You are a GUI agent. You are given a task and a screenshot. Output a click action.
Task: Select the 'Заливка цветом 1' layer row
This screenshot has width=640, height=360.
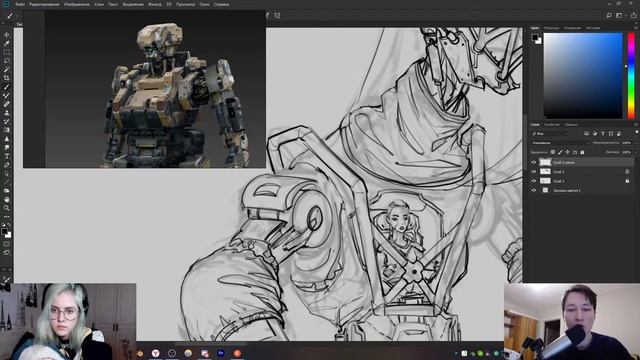click(x=582, y=190)
